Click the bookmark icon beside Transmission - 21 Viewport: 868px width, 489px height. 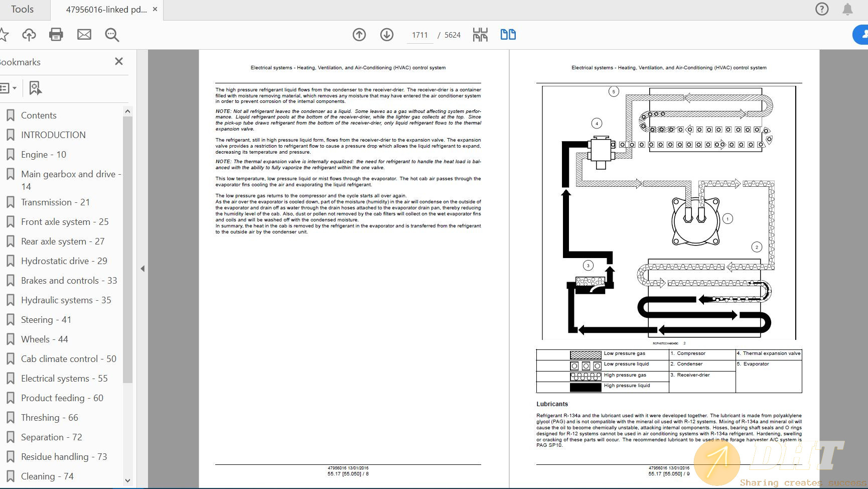[x=10, y=202]
